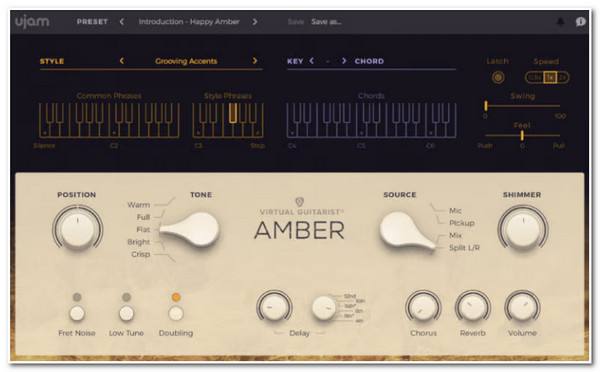Click the Delay amount knob

274,307
